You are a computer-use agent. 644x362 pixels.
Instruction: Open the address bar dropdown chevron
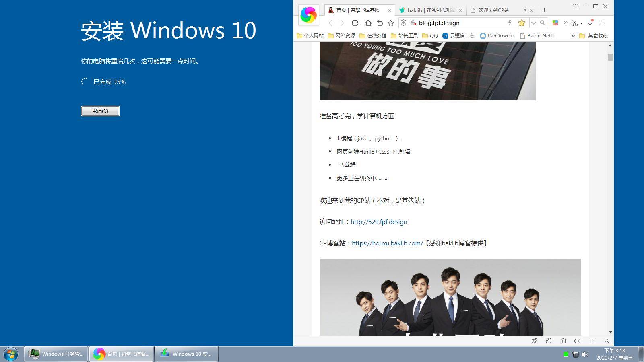534,23
